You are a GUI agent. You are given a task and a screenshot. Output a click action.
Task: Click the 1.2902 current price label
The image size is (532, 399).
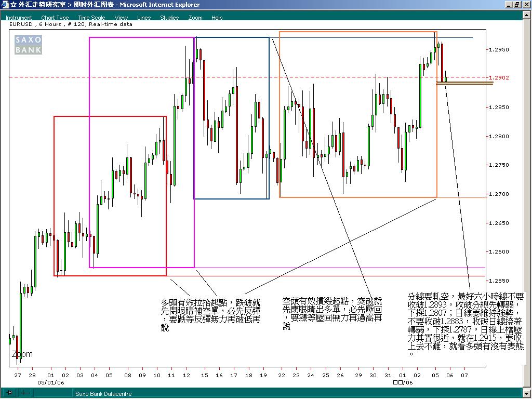[x=499, y=78]
